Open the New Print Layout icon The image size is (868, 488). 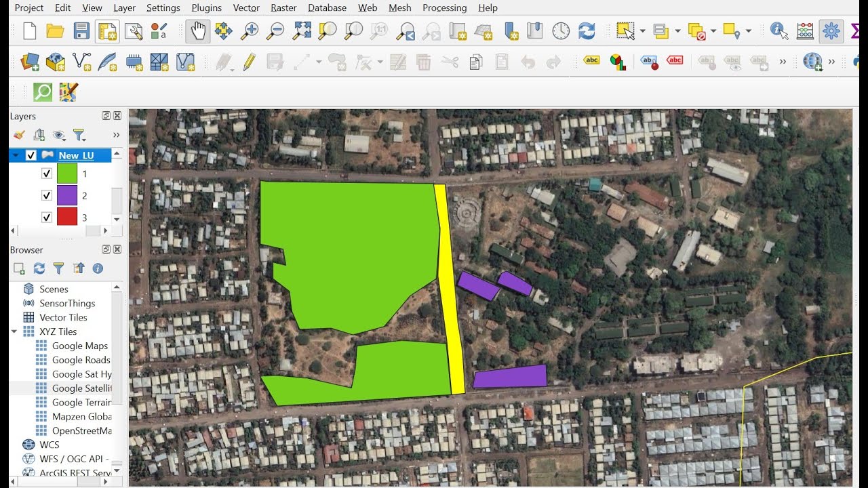pyautogui.click(x=107, y=31)
